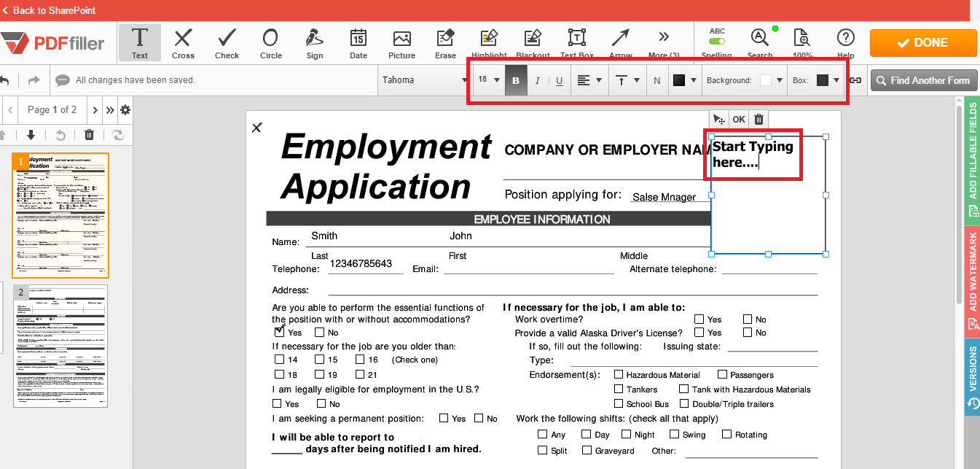Select the page 2 thumbnail
The width and height of the screenshot is (980, 469).
[61, 346]
